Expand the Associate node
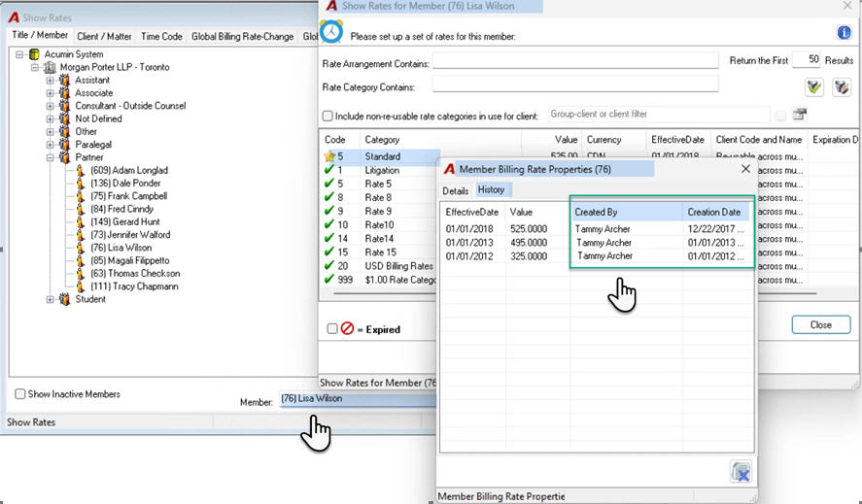 coord(50,93)
